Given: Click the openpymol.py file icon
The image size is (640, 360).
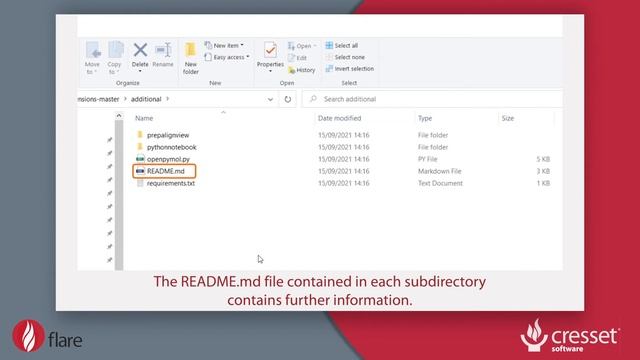Looking at the screenshot, I should point(140,159).
